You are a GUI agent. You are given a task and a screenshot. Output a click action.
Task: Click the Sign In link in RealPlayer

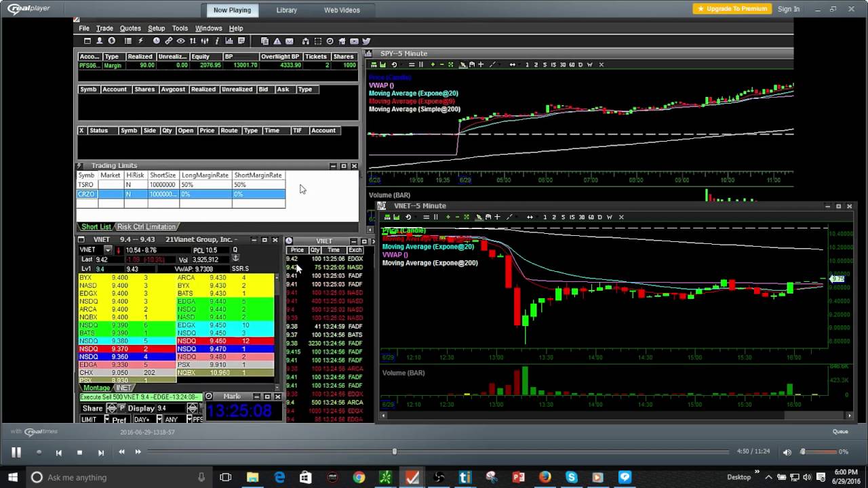pos(789,9)
